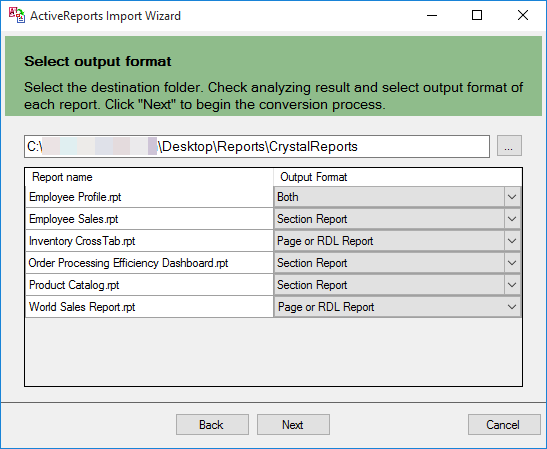Expand output format dropdown for Employee Sales.rpt
Image resolution: width=547 pixels, height=449 pixels.
[x=512, y=219]
